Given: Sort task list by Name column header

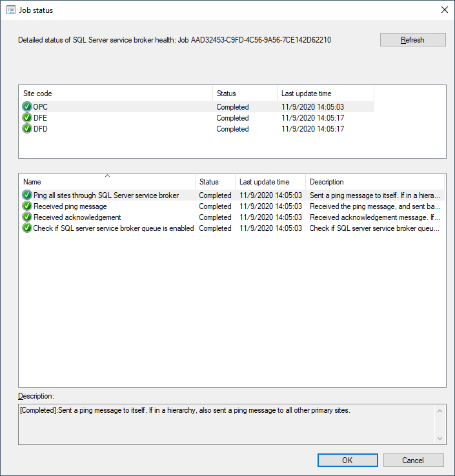Looking at the screenshot, I should [x=107, y=182].
